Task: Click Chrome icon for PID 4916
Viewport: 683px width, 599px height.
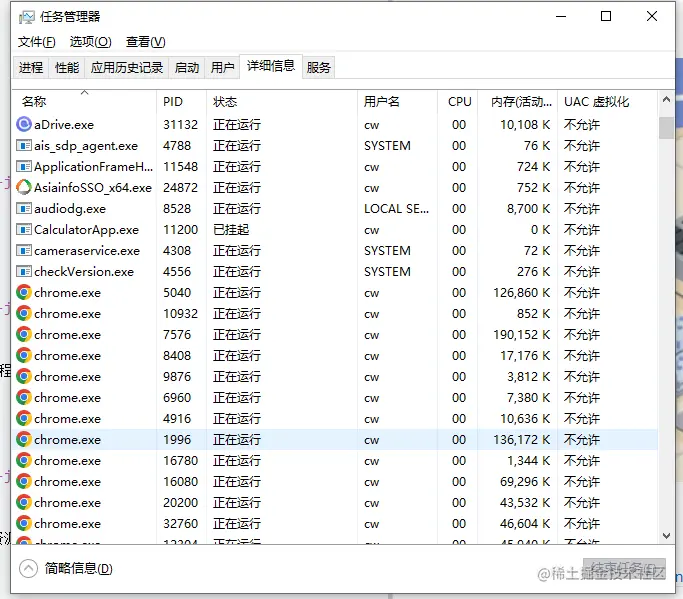Action: click(24, 418)
